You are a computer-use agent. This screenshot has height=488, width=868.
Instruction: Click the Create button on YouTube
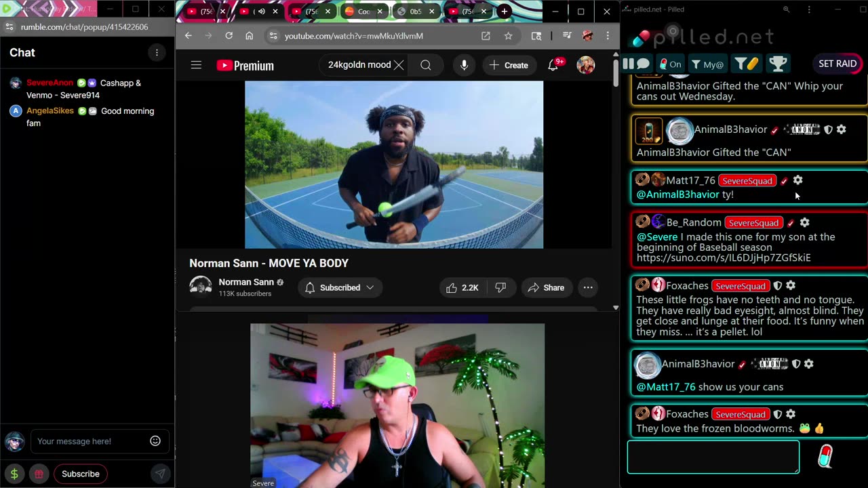tap(509, 65)
